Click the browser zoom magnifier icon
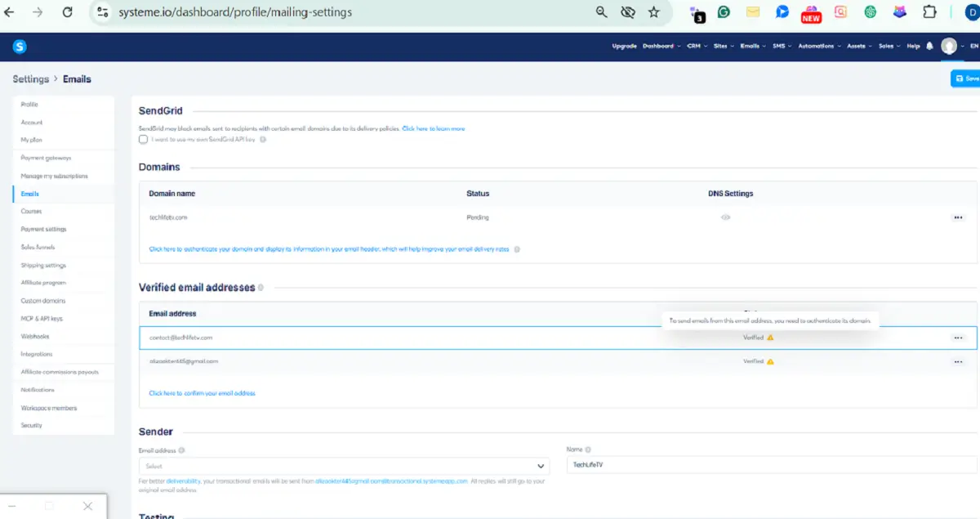Image resolution: width=980 pixels, height=519 pixels. [602, 12]
